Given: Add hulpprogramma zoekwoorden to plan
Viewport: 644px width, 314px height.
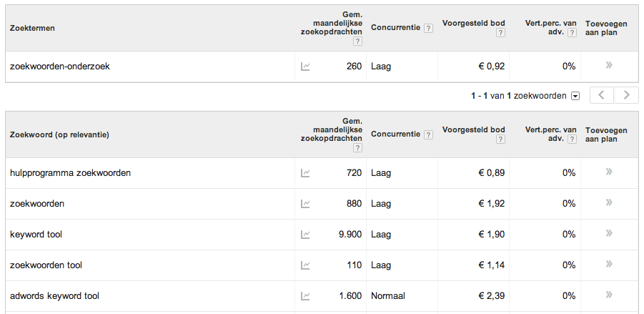Looking at the screenshot, I should (x=609, y=172).
